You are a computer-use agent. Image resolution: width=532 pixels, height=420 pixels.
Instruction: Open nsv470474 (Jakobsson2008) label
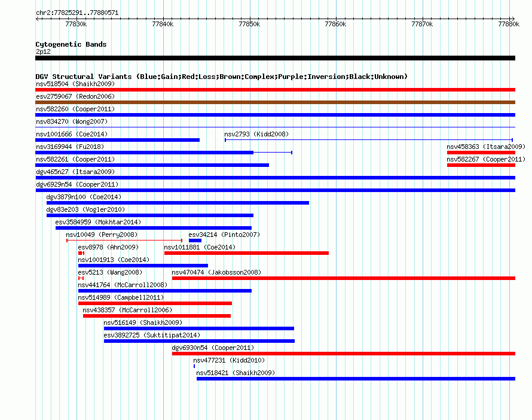point(216,272)
